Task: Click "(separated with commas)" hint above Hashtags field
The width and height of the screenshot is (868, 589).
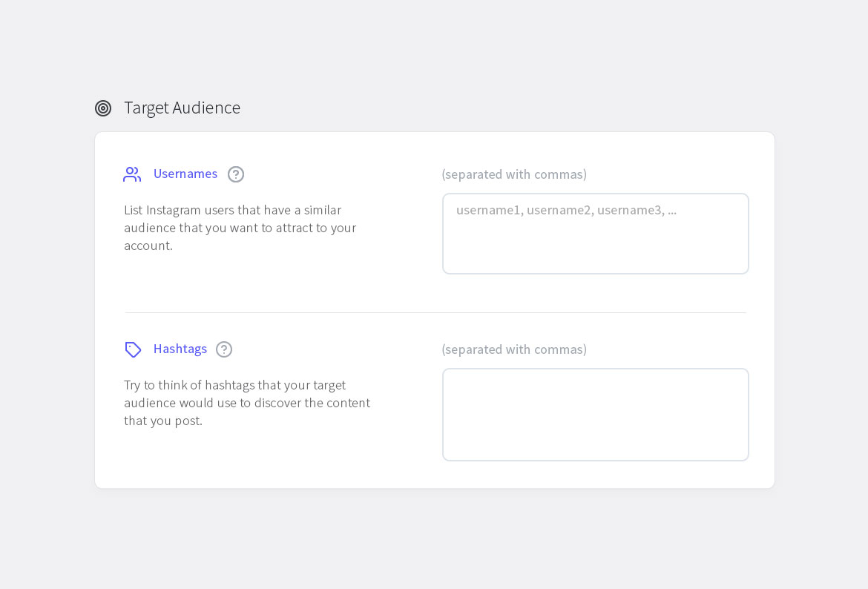Action: coord(514,349)
